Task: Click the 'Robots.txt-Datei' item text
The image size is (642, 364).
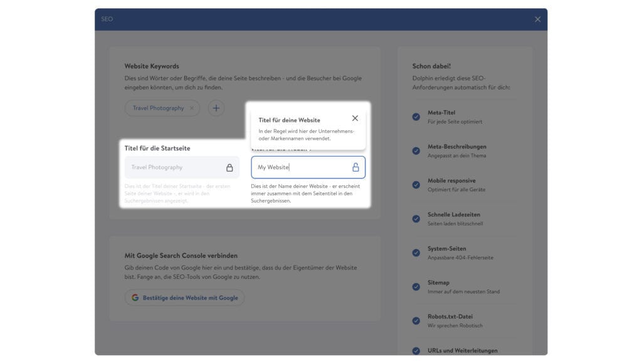Action: click(x=450, y=316)
